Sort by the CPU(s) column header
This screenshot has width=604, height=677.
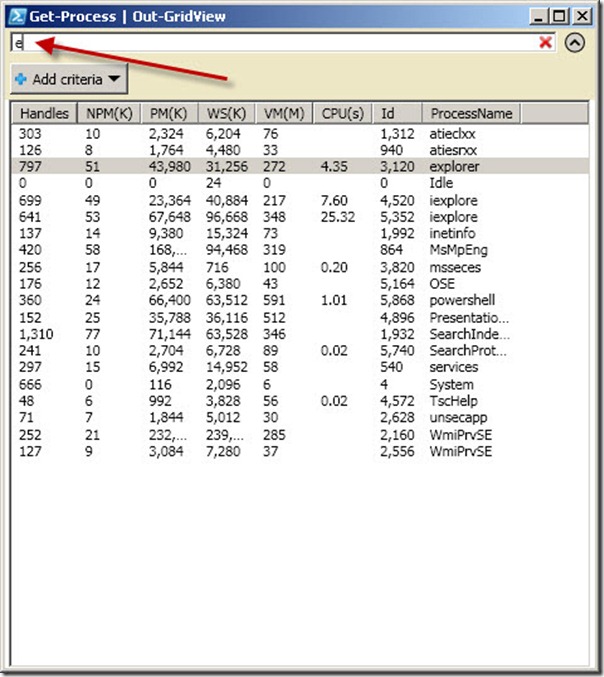point(343,114)
